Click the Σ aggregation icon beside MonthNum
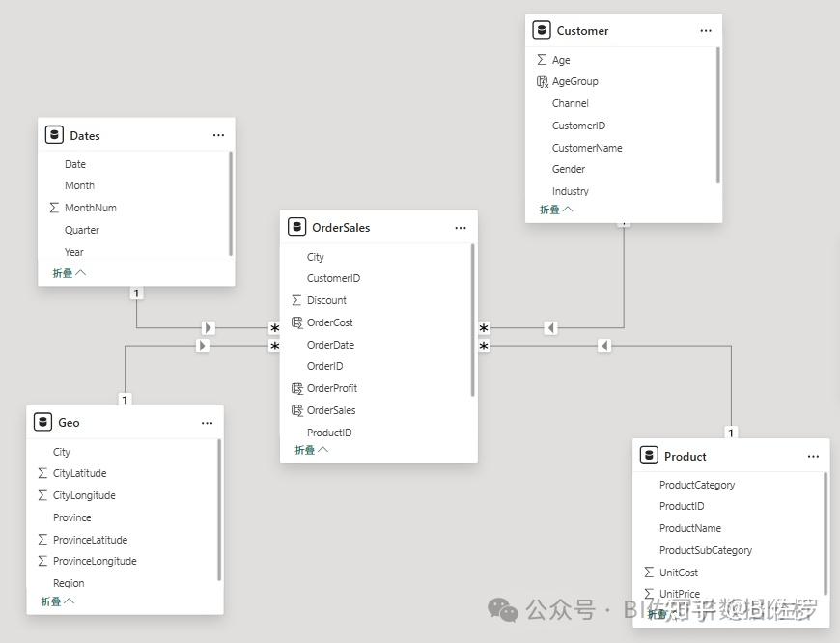Screen dimensions: 840x643 pos(55,207)
